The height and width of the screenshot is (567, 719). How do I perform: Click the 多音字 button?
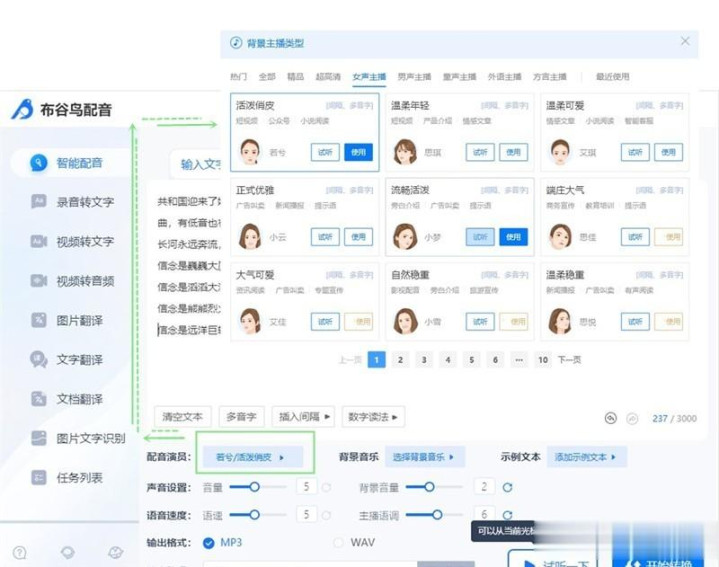(241, 417)
